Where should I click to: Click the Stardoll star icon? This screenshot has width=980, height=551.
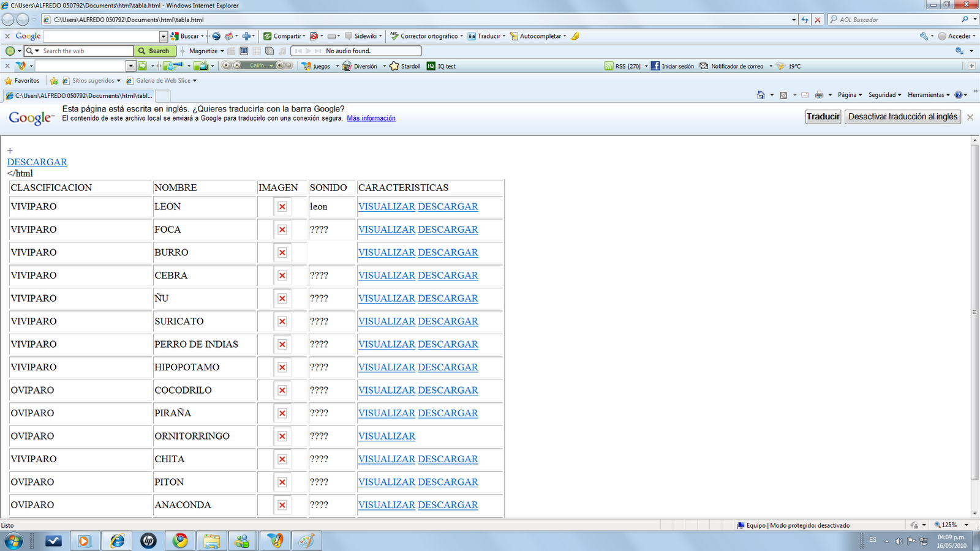pyautogui.click(x=394, y=66)
